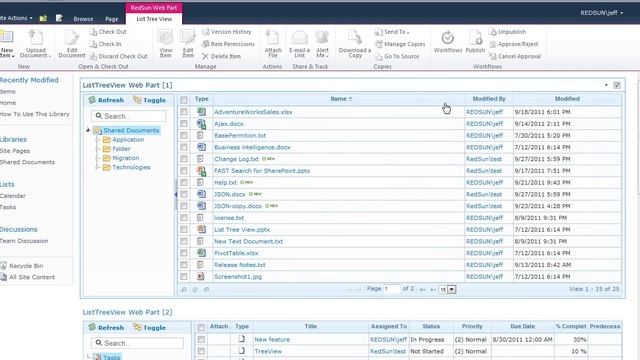Viewport: 640px width, 360px height.
Task: Sort by the Name column header
Action: coord(339,99)
